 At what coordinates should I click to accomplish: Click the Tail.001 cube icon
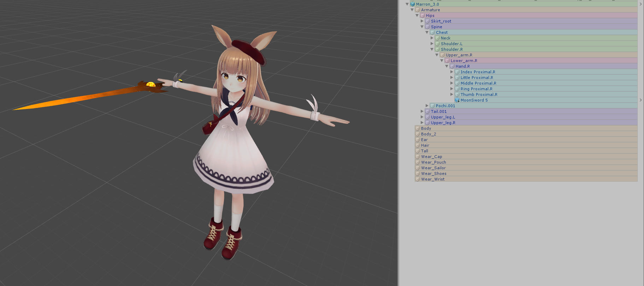[427, 111]
